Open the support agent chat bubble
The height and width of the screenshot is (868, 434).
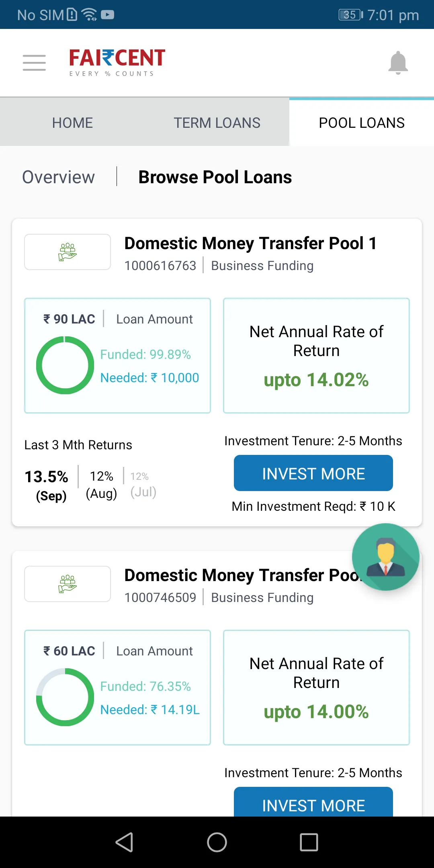tap(385, 557)
